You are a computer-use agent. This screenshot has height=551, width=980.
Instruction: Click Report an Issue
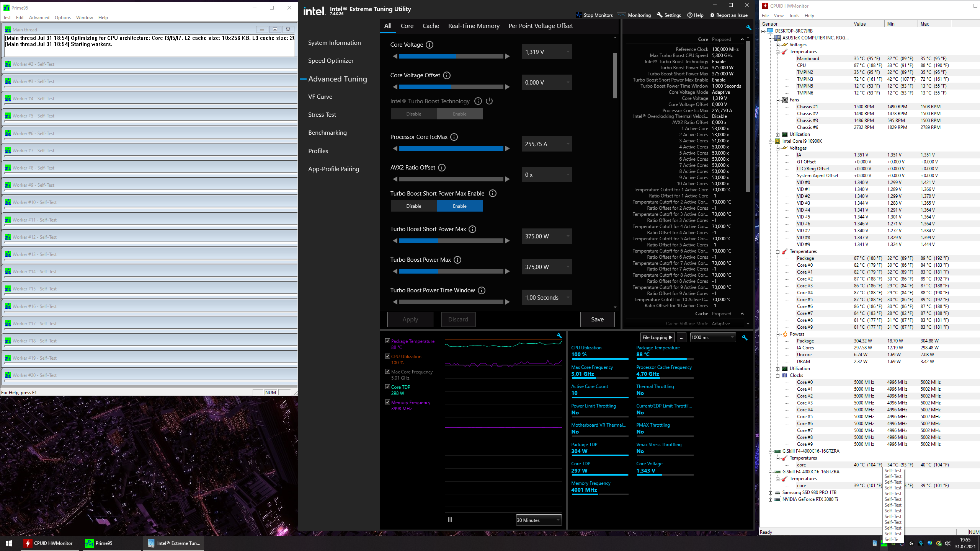(728, 15)
